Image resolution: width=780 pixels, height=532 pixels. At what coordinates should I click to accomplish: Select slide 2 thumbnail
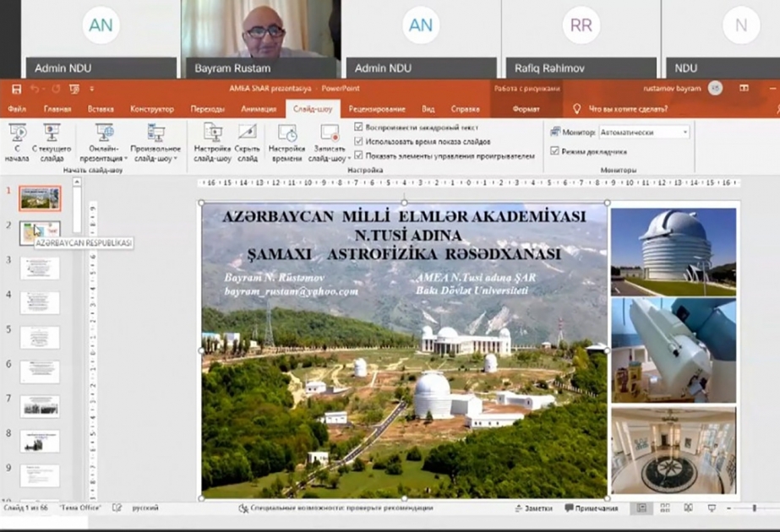(40, 233)
